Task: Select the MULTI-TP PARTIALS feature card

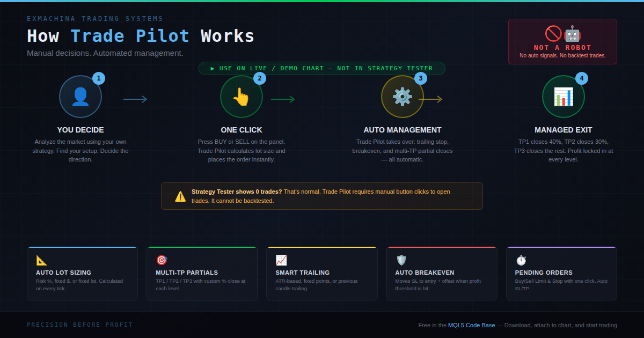Action: 202,274
